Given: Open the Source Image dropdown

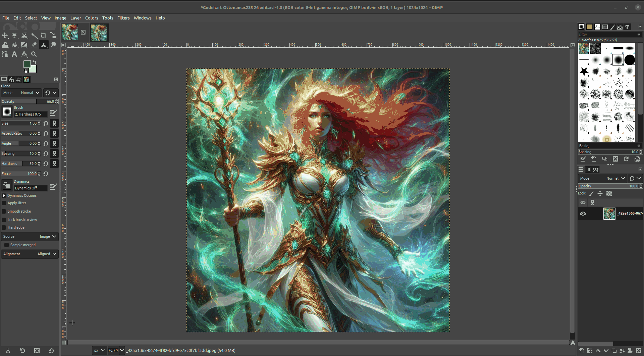Looking at the screenshot, I should coord(30,236).
